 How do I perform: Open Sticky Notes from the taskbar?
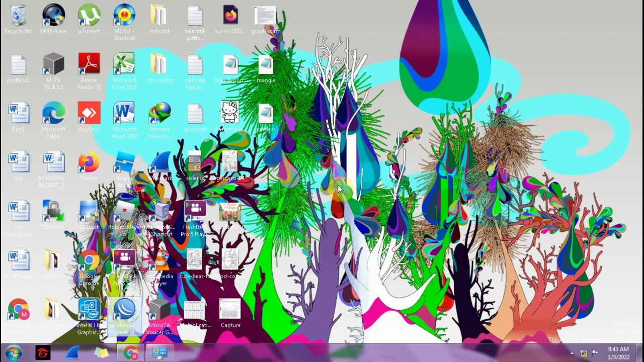coord(101,352)
